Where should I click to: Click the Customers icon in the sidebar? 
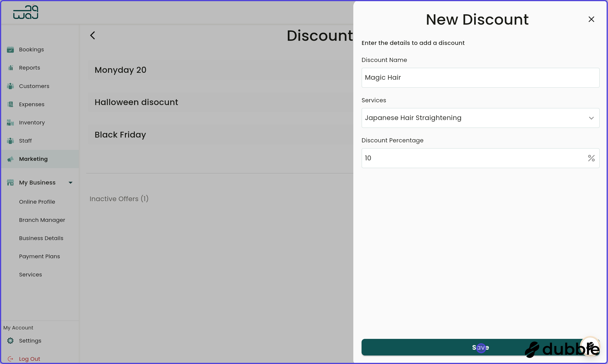point(11,86)
